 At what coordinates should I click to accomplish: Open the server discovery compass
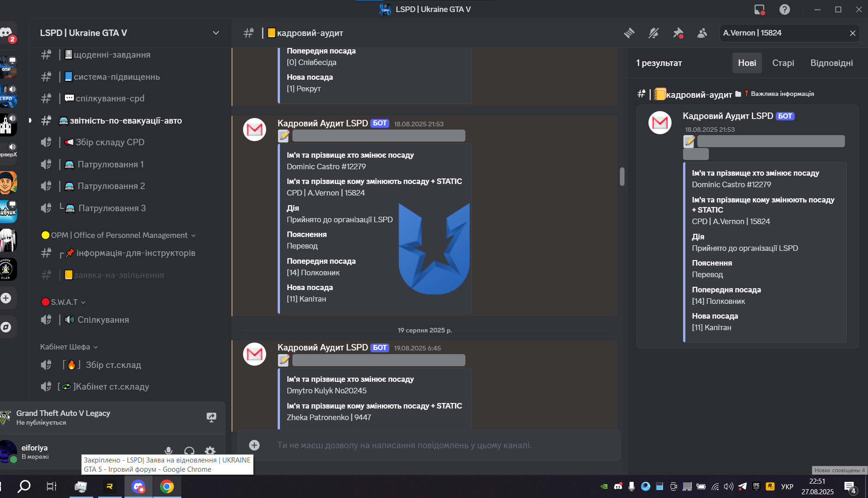(6, 327)
